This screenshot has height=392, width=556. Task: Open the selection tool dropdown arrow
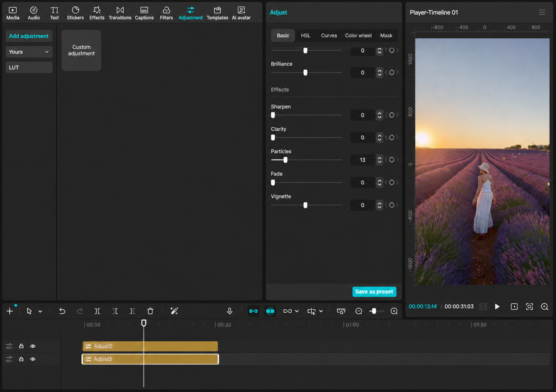pos(40,311)
